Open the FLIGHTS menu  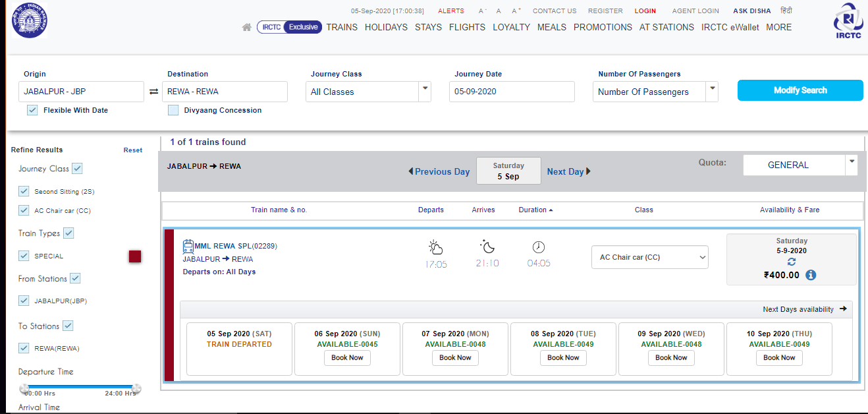click(467, 27)
